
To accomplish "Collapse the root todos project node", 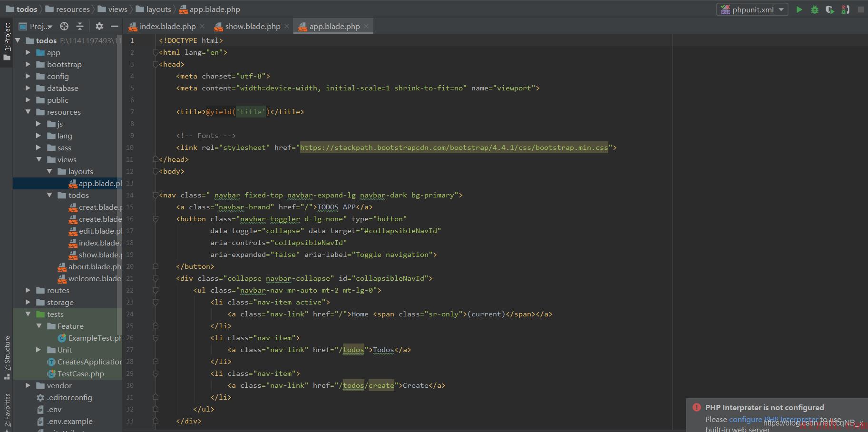I will click(18, 40).
